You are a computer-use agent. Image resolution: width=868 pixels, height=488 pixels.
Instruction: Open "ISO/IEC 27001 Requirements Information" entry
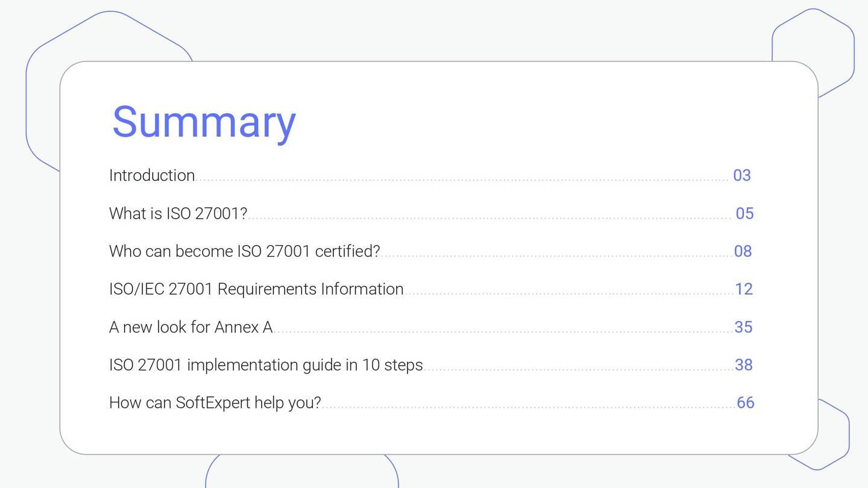(x=256, y=289)
